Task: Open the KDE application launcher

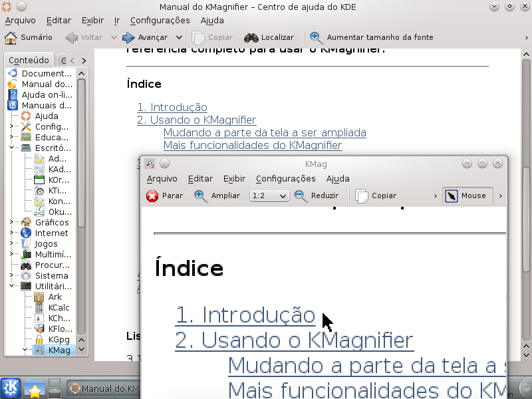Action: [x=11, y=388]
